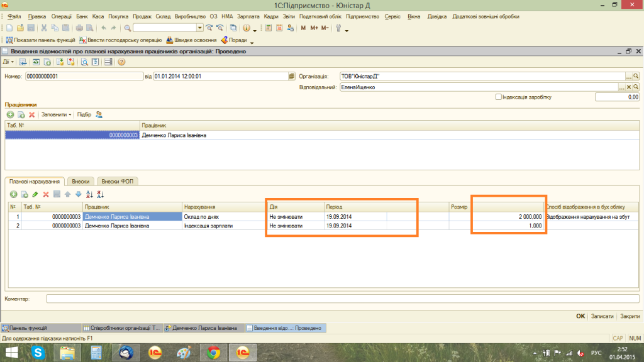
Task: Click the Undo arrow icon
Action: coord(104,28)
